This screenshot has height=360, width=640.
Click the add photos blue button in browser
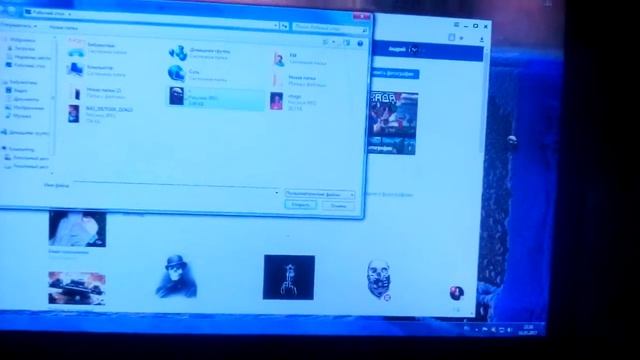pyautogui.click(x=395, y=74)
